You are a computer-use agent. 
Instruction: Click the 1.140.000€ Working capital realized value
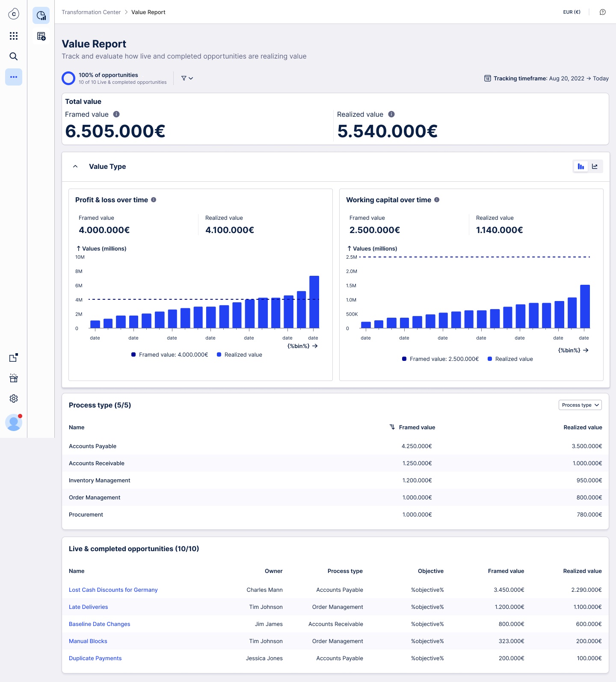500,230
